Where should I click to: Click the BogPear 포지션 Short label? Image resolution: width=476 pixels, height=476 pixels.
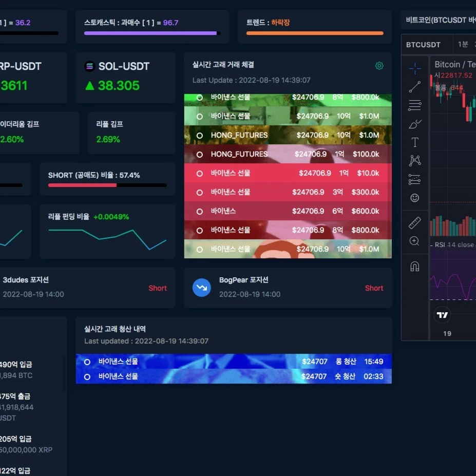(374, 288)
